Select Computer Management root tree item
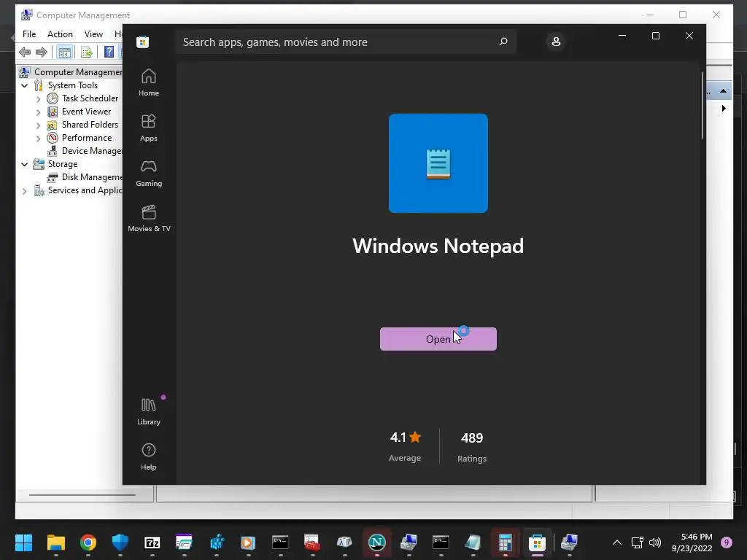Viewport: 747px width, 560px height. click(x=71, y=72)
